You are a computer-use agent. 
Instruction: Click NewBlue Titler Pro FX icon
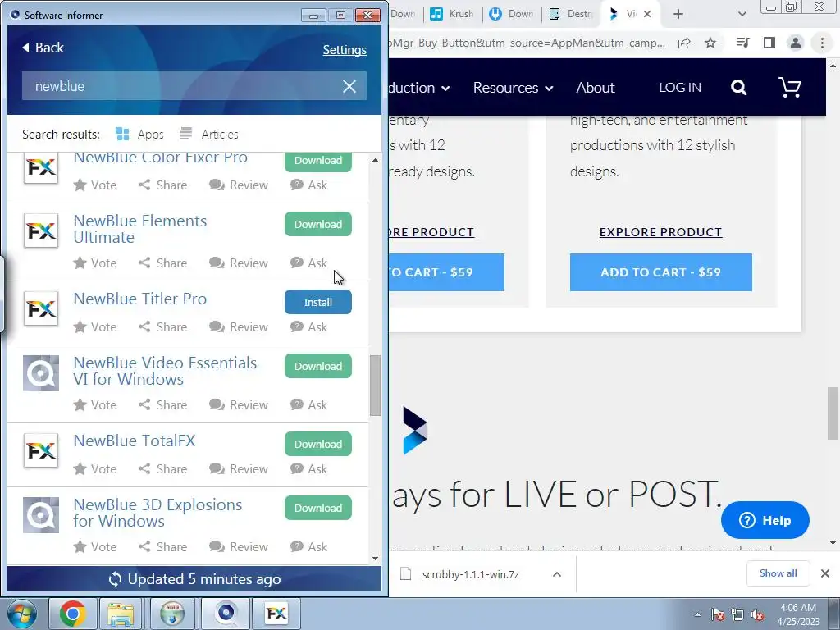point(41,308)
